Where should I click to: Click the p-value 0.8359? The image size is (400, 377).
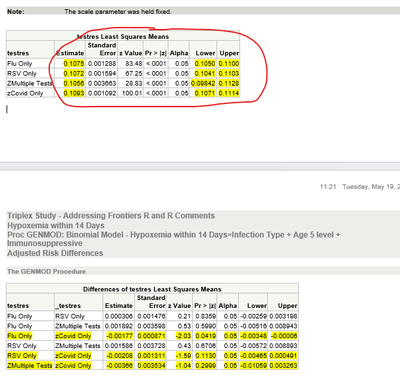point(205,316)
